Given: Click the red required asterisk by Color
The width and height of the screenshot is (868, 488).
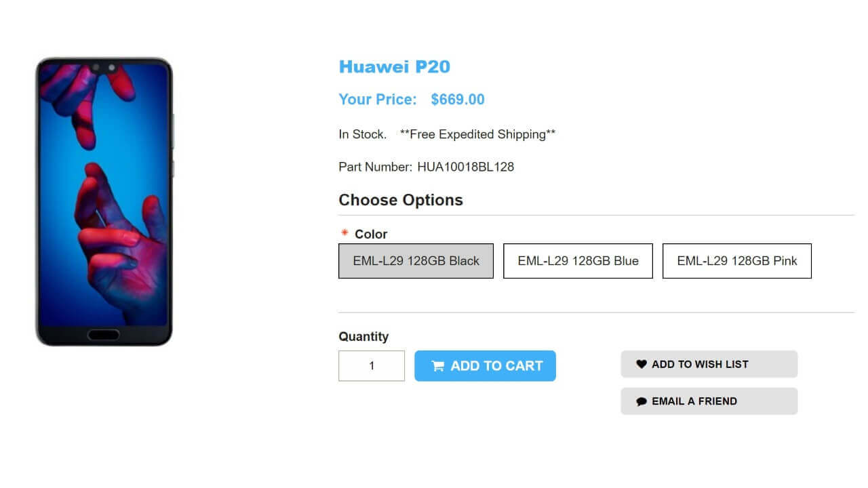Looking at the screenshot, I should coord(344,234).
